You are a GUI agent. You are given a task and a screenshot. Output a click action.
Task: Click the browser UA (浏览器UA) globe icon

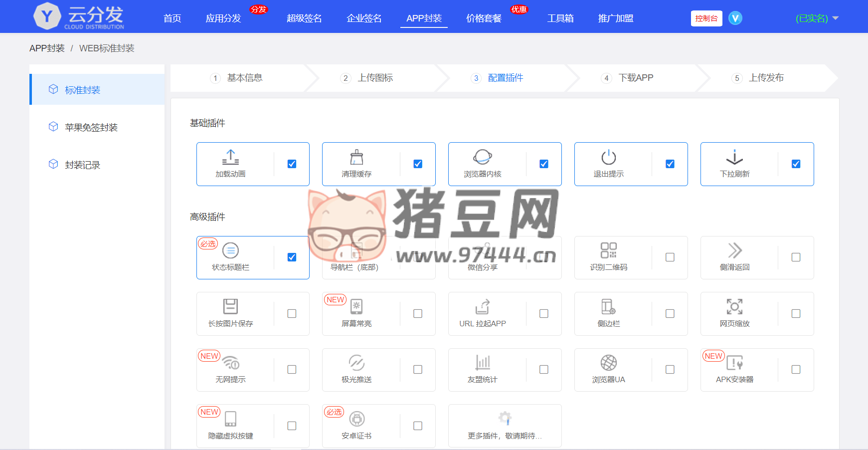pos(609,363)
